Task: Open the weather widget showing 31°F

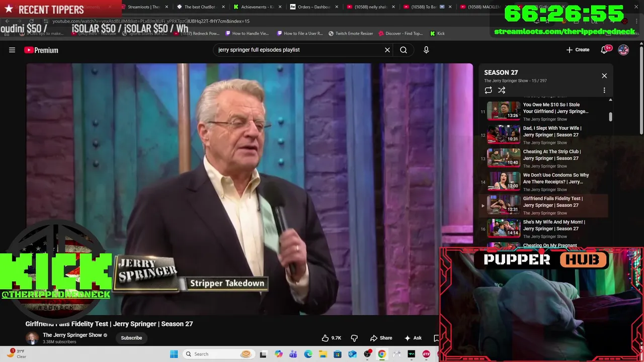Action: pos(17,354)
